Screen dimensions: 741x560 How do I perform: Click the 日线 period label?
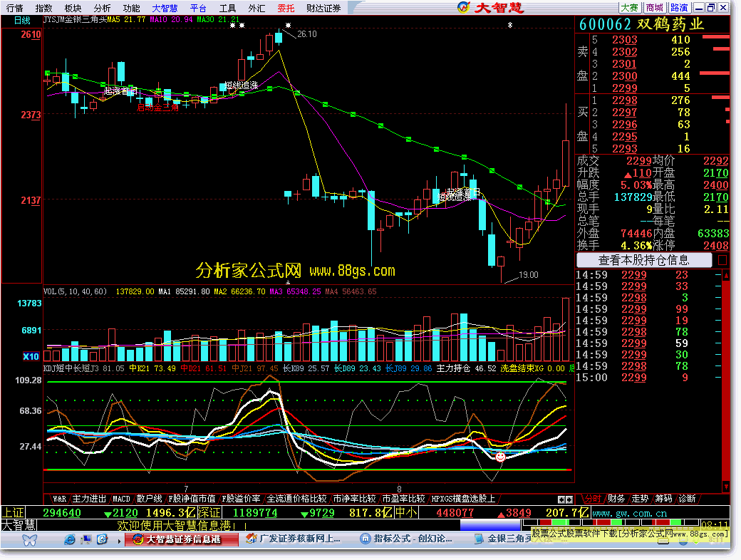pyautogui.click(x=22, y=21)
